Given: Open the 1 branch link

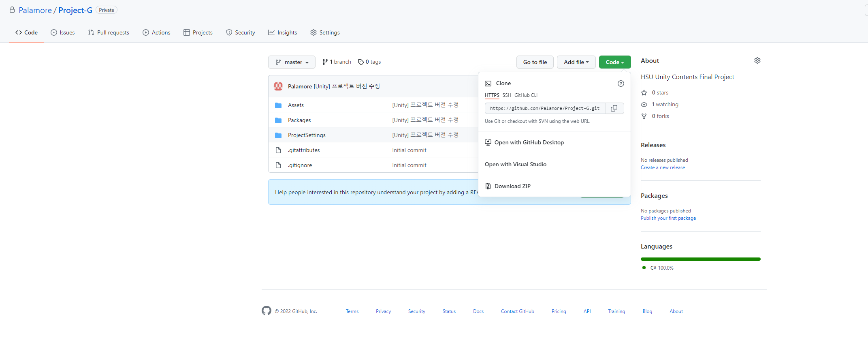Looking at the screenshot, I should click(337, 62).
